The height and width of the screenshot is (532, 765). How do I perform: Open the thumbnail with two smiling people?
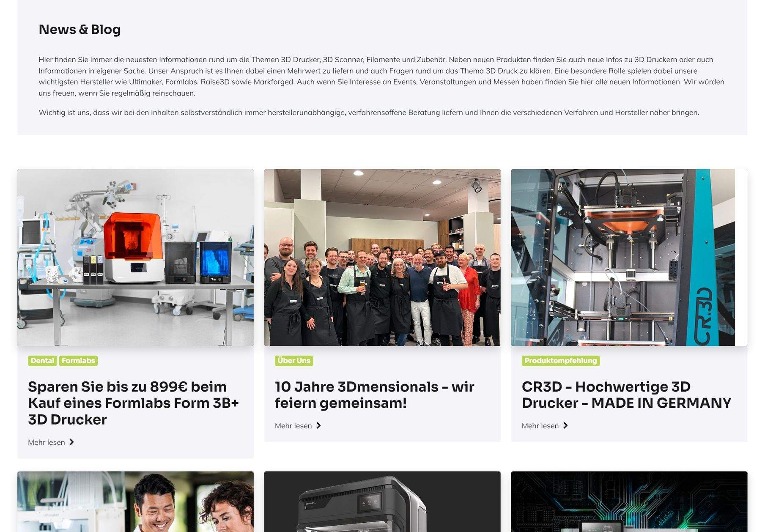pos(135,502)
